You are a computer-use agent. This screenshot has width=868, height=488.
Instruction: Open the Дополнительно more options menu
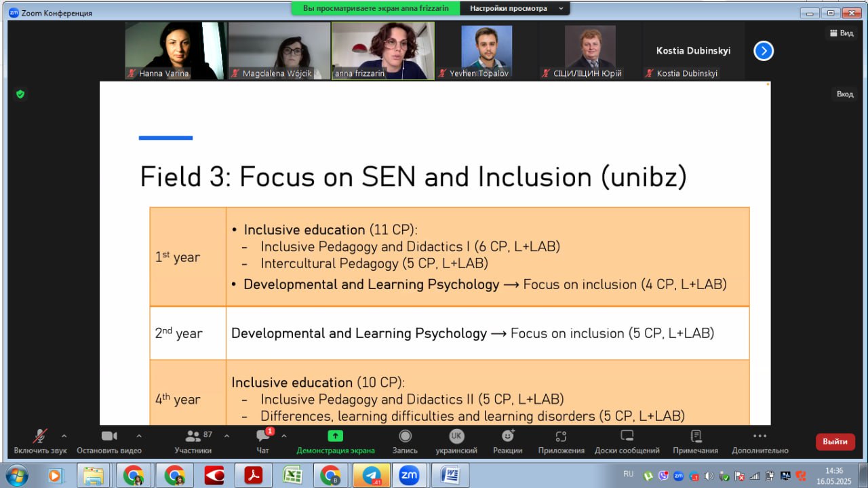[759, 436]
